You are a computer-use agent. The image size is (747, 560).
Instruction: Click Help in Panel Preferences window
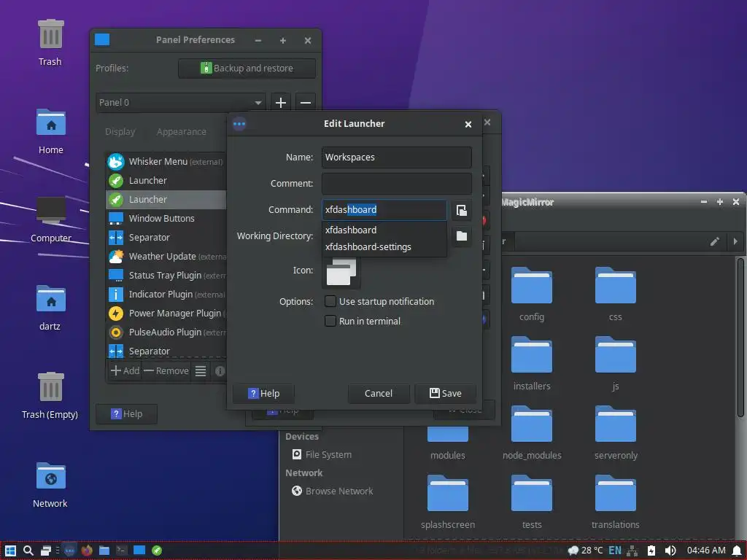126,414
